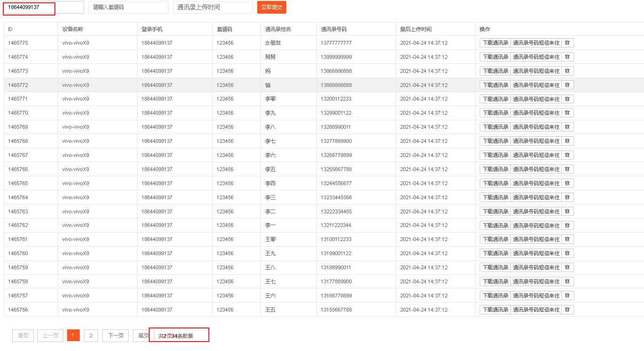Click 首页 first page button
The height and width of the screenshot is (351, 644).
click(x=23, y=335)
